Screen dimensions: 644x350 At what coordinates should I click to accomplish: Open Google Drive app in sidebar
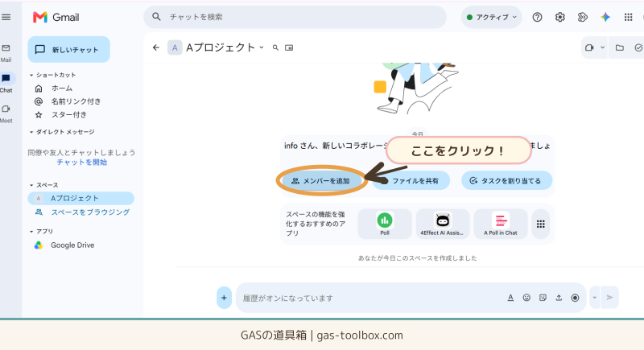72,245
